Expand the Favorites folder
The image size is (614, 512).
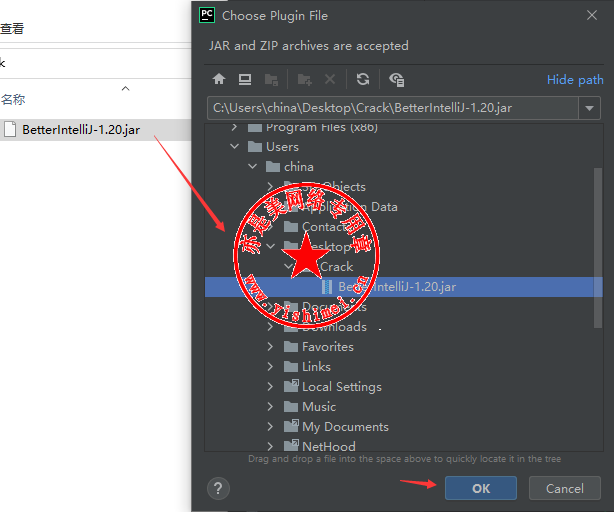pyautogui.click(x=271, y=346)
